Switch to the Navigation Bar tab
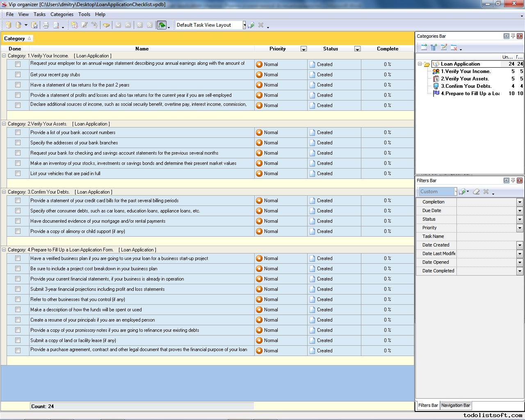Viewport: 525px width, 420px height. [455, 405]
